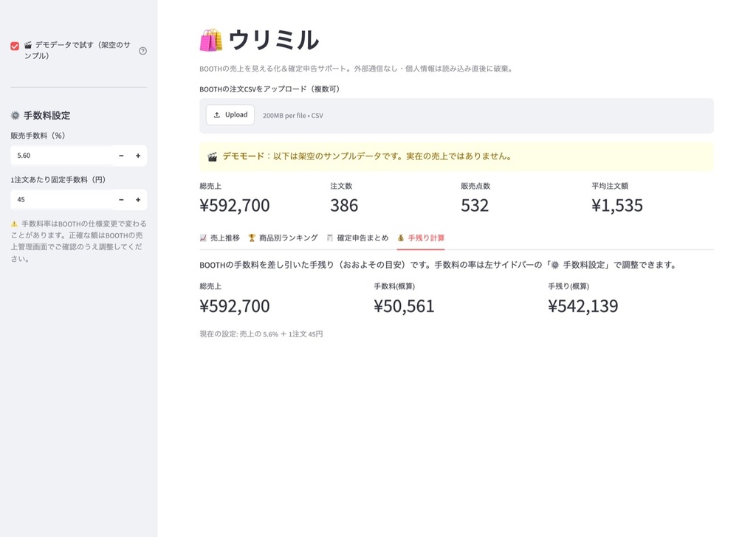The image size is (756, 537).
Task: Click the 販売手数料 percentage input field
Action: 62,156
